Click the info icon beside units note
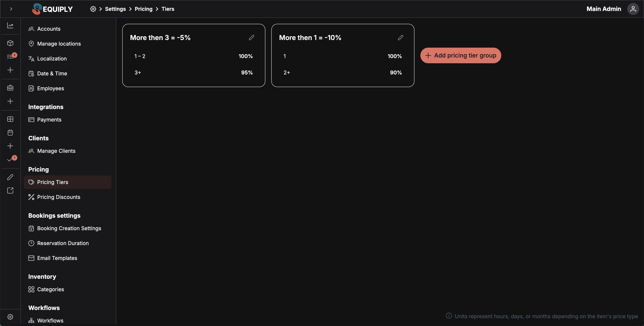 (x=449, y=316)
